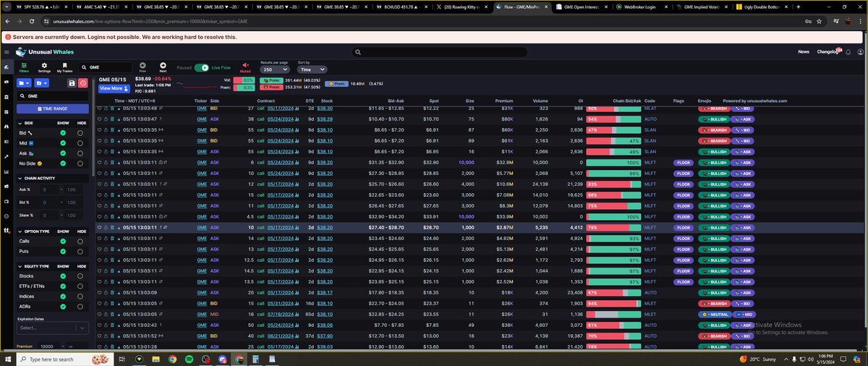Open the 06/21/2024 contract link

tap(281, 336)
